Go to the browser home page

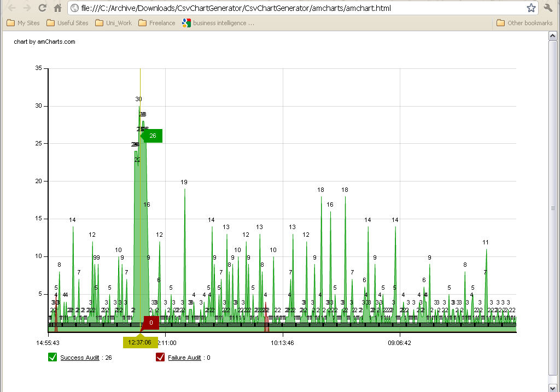(57, 8)
